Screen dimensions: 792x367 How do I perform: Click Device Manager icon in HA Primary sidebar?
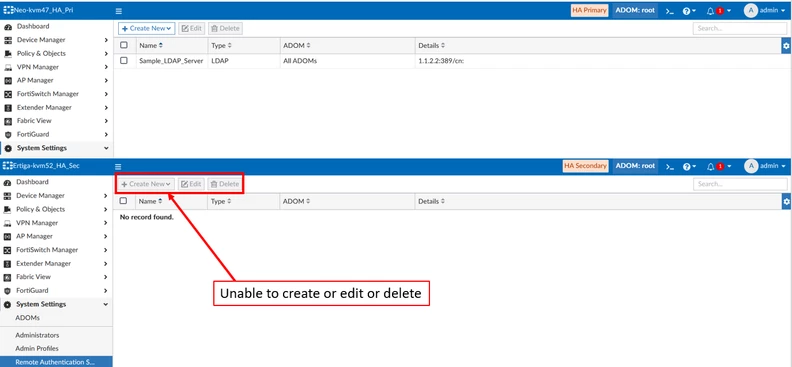point(8,40)
